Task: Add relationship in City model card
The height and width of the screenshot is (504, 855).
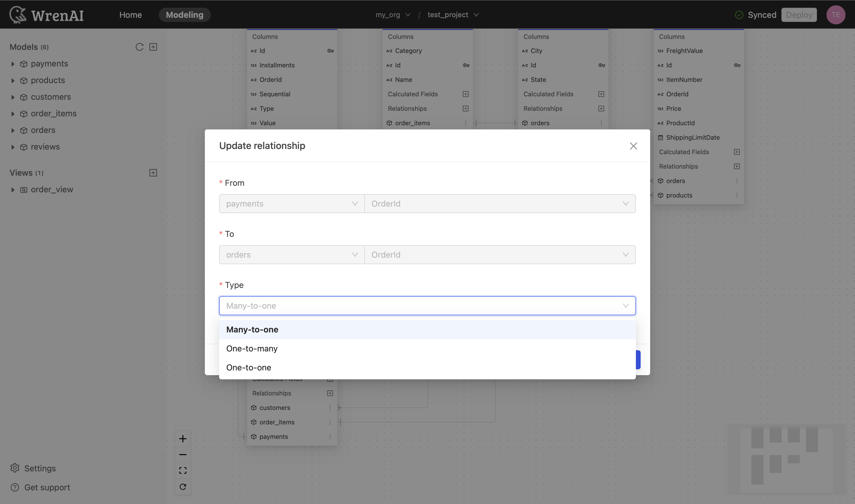Action: tap(601, 109)
